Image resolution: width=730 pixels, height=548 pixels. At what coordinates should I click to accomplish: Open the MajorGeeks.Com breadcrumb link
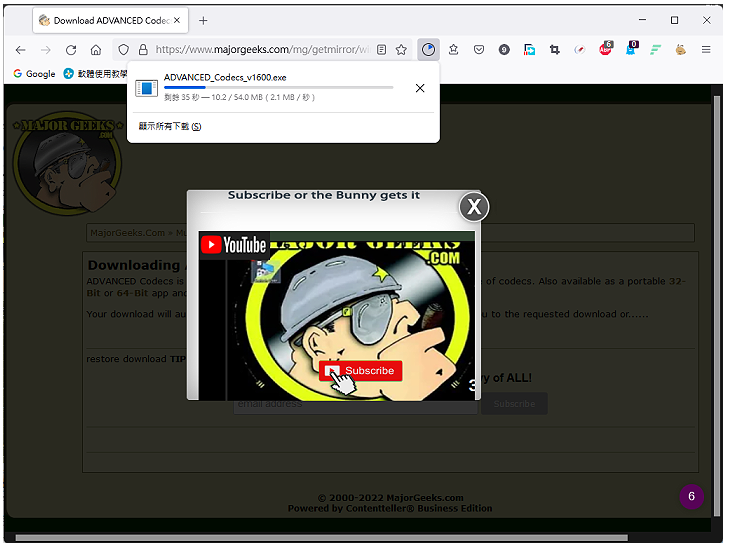[128, 233]
